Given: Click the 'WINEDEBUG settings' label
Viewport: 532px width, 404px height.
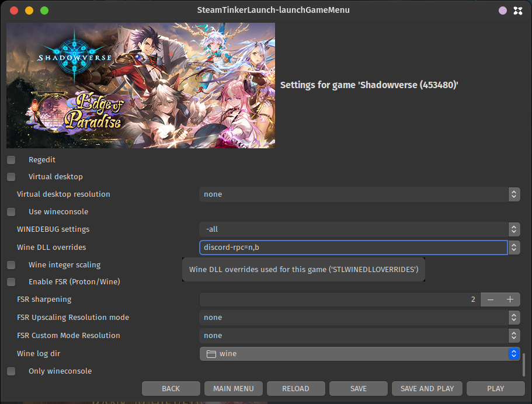Looking at the screenshot, I should pos(53,229).
